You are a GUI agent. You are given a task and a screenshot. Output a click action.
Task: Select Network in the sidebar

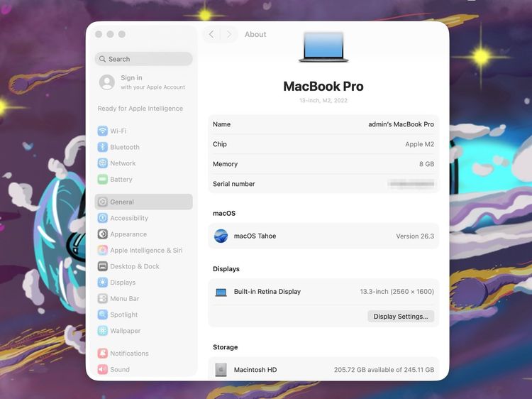[x=144, y=163]
